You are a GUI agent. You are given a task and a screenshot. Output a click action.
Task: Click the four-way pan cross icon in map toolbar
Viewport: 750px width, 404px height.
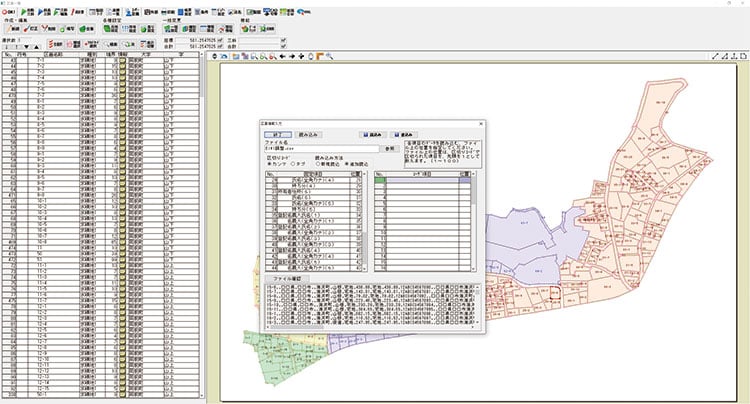[301, 56]
